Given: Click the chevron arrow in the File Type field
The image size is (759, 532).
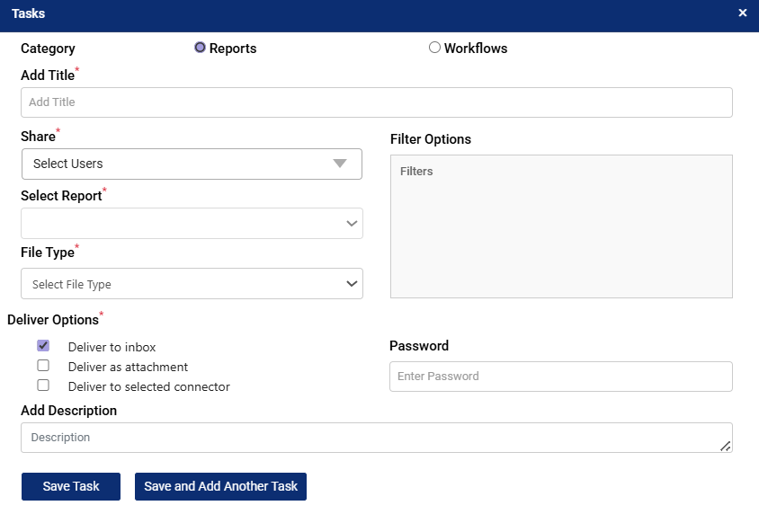Looking at the screenshot, I should 352,284.
